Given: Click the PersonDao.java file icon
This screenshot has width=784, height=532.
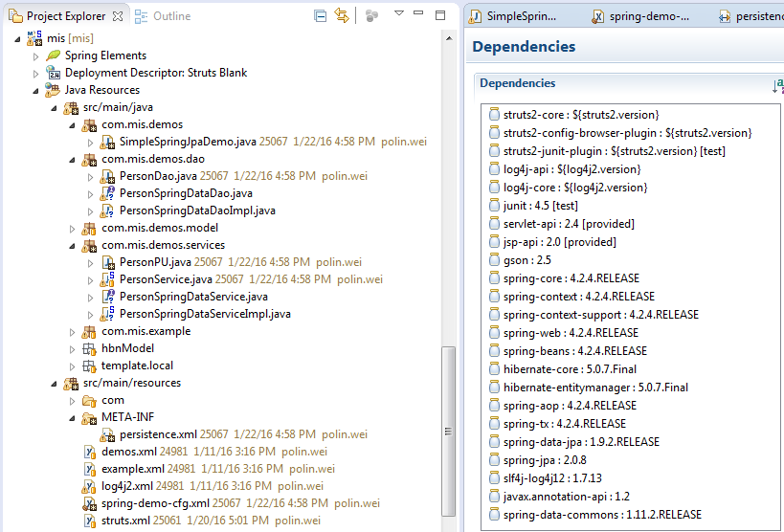Looking at the screenshot, I should point(107,176).
